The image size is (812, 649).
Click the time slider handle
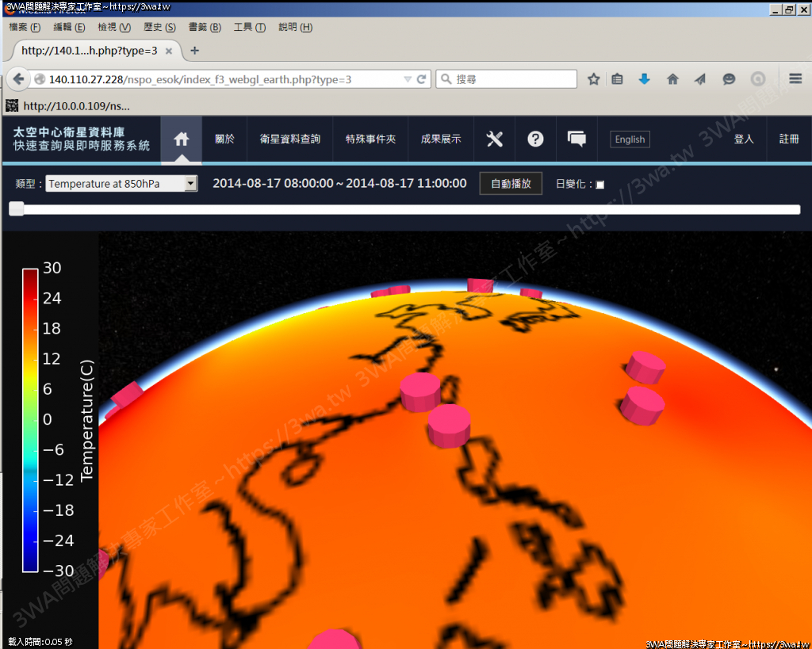(x=17, y=209)
